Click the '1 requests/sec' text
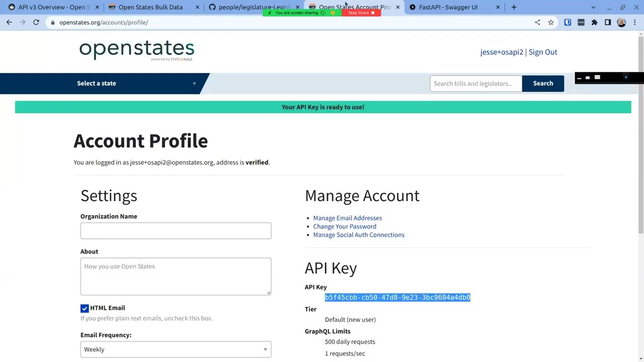Image resolution: width=644 pixels, height=362 pixels. point(345,353)
